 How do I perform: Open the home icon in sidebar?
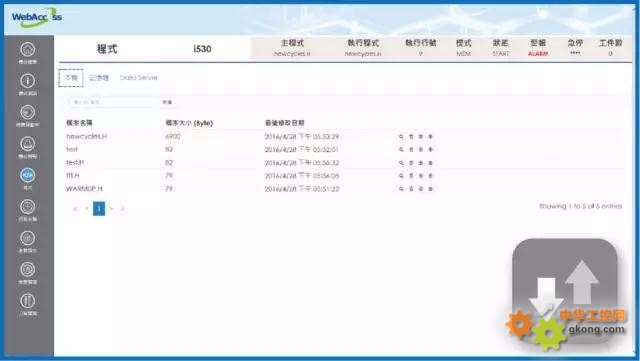point(28,50)
